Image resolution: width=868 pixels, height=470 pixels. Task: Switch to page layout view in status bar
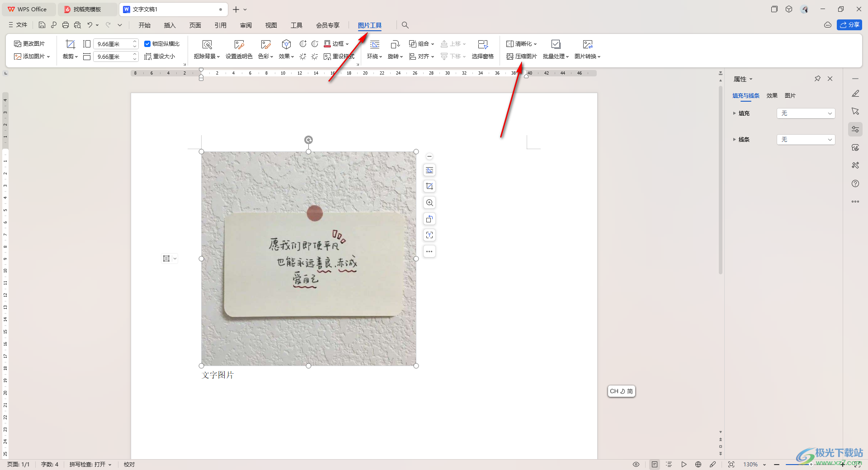(655, 464)
